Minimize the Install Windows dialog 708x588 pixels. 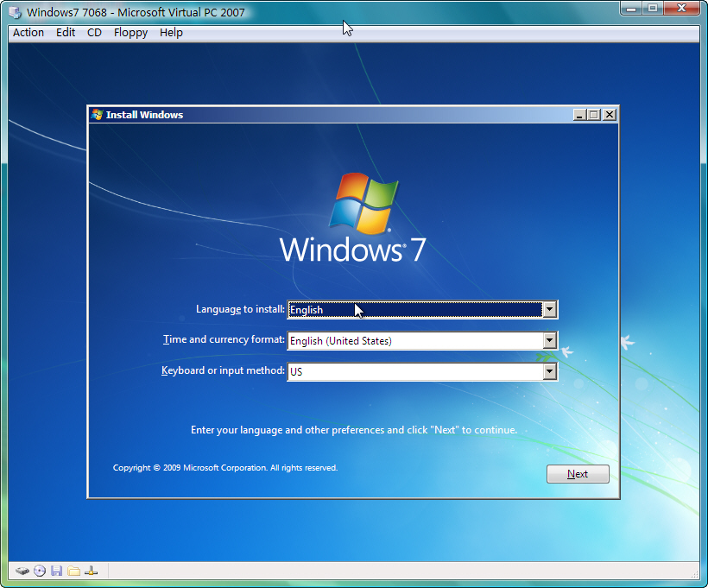coord(579,115)
